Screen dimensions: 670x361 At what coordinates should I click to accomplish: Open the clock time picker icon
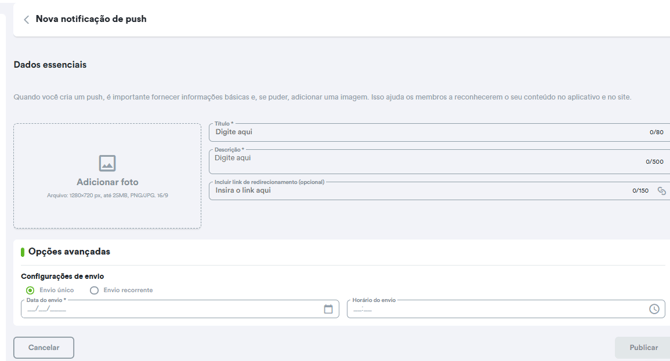click(654, 309)
